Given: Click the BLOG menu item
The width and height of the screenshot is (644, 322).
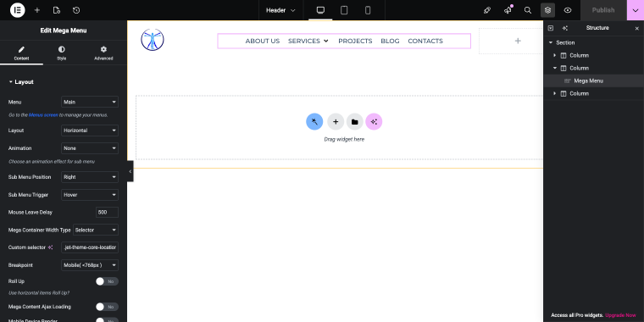Looking at the screenshot, I should [x=390, y=41].
